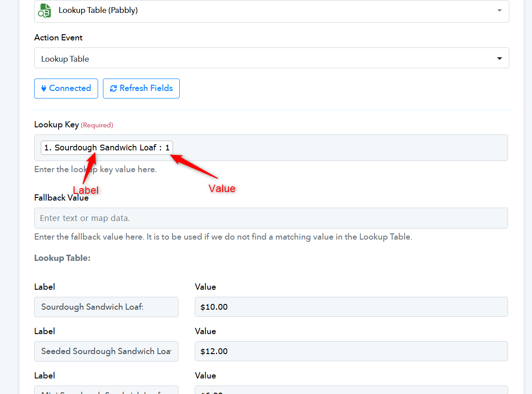Image resolution: width=532 pixels, height=394 pixels.
Task: Open the Action Event dropdown showing Lookup Table
Action: pos(272,58)
